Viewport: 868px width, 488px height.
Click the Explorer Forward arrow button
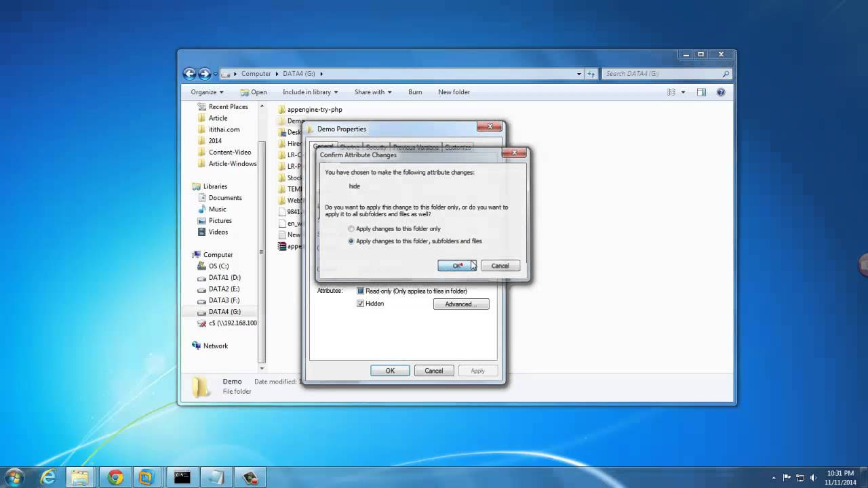click(204, 74)
